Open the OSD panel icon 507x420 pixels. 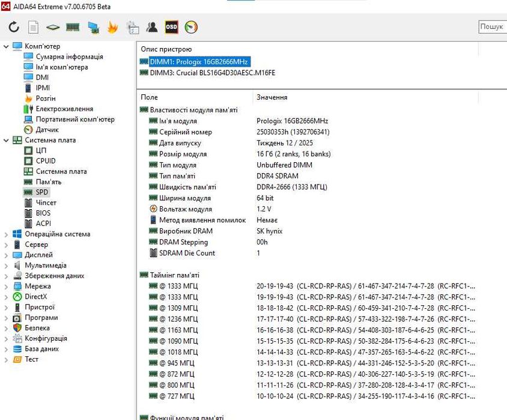[171, 27]
